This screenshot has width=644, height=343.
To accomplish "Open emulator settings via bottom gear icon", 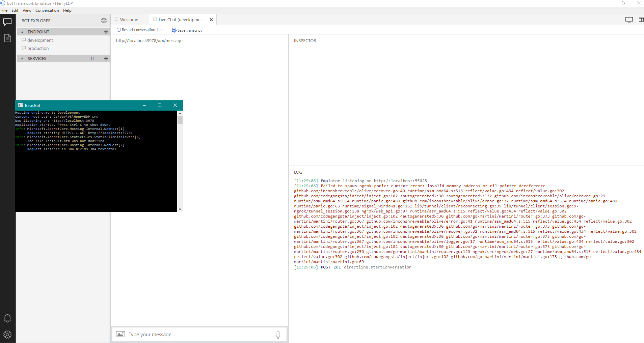I will tap(7, 335).
